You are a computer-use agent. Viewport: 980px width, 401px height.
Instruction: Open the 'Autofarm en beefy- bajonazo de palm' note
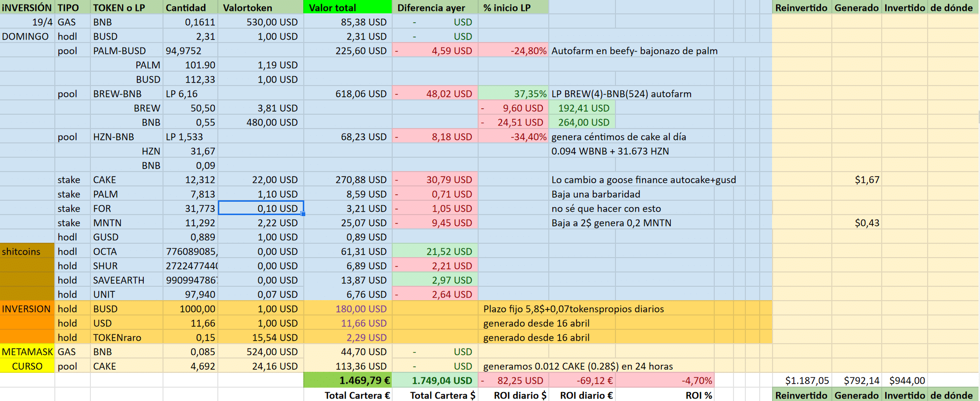pyautogui.click(x=634, y=50)
